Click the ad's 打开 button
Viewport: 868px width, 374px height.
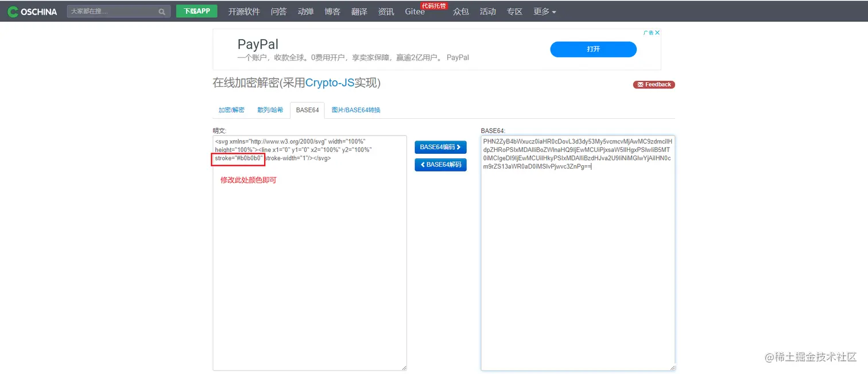tap(594, 49)
